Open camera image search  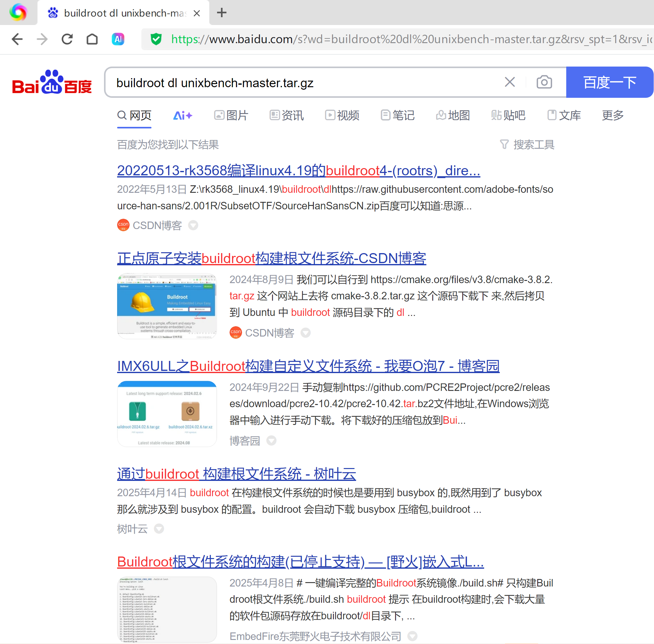click(544, 82)
